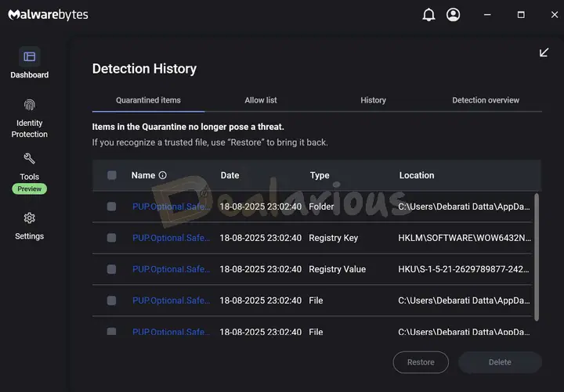
Task: Open the Settings gear icon
Action: (x=30, y=218)
